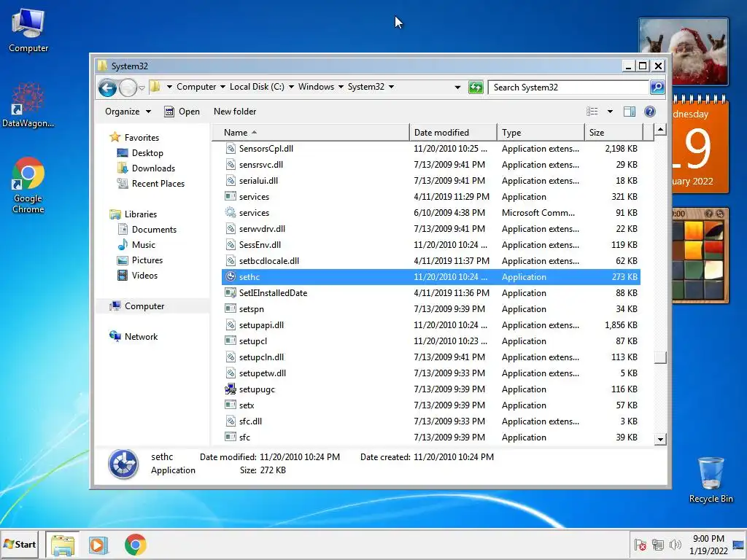This screenshot has width=747, height=560.
Task: Click into the Search System32 field
Action: point(569,87)
